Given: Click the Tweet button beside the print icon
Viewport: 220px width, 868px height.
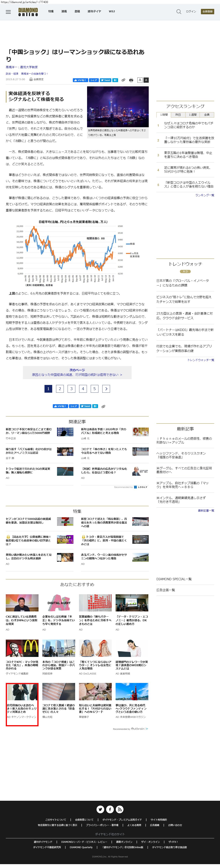Looking at the screenshot, I should tap(105, 80).
